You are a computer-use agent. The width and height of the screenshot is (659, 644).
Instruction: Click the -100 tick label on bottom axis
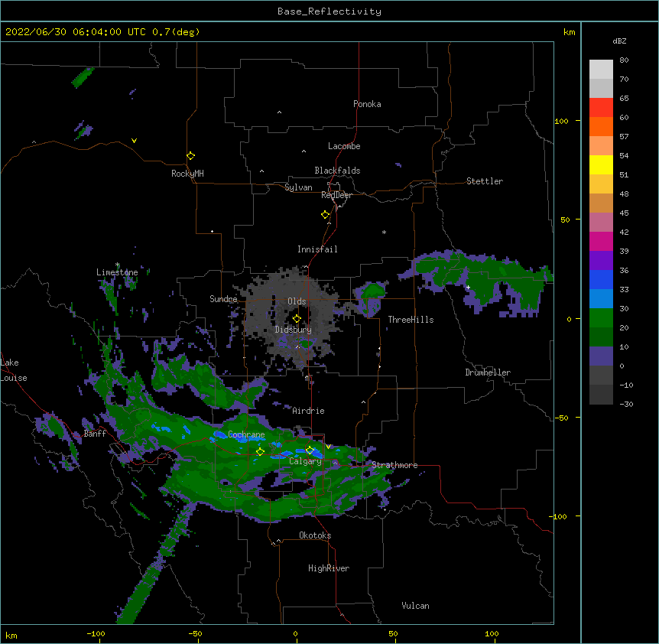(96, 633)
